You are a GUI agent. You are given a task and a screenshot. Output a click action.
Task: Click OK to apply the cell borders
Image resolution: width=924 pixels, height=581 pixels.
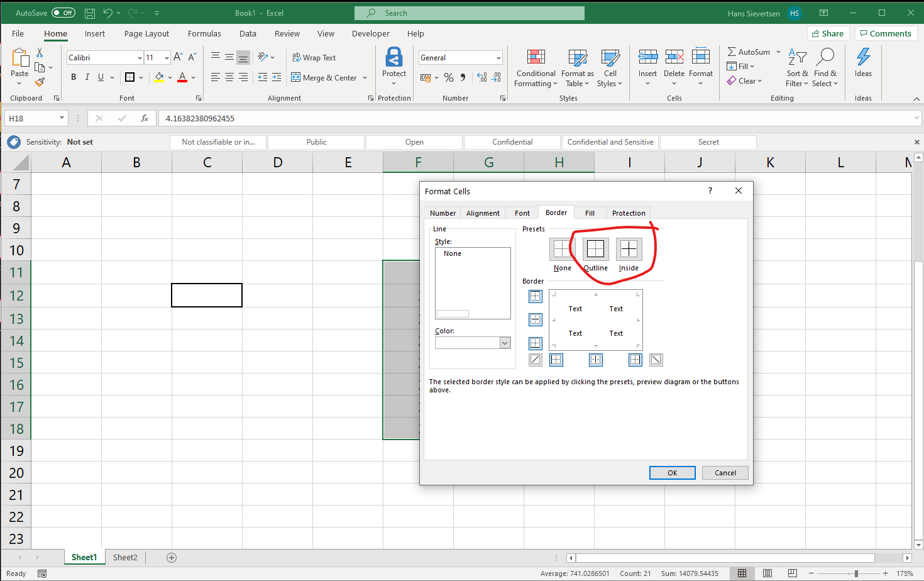click(672, 472)
